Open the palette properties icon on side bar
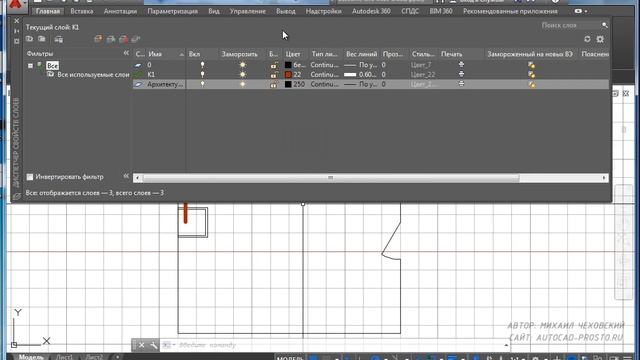Image resolution: width=640 pixels, height=360 pixels. point(16,41)
